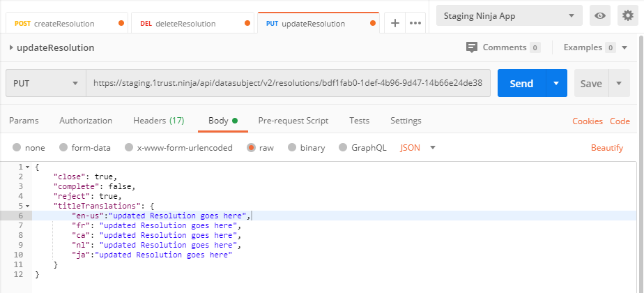Select the none body type
This screenshot has height=293, width=644.
(17, 148)
